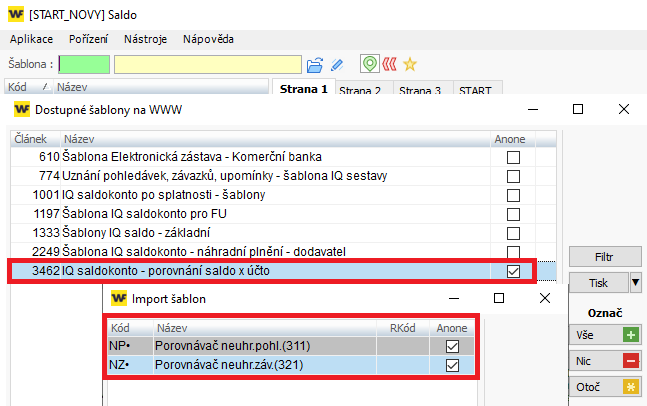Toggle the checkbox for Porovnávač neuhr.pohl.(311)
The image size is (647, 406).
tap(451, 345)
